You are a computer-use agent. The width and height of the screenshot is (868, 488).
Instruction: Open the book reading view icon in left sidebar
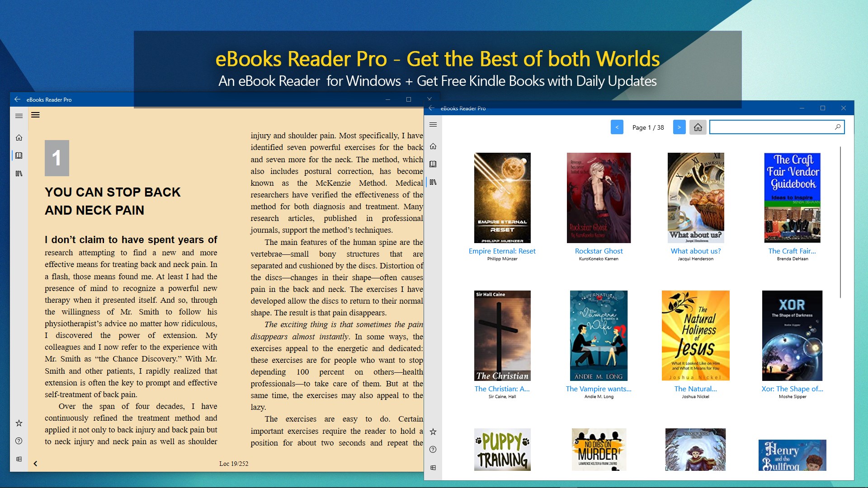click(19, 155)
